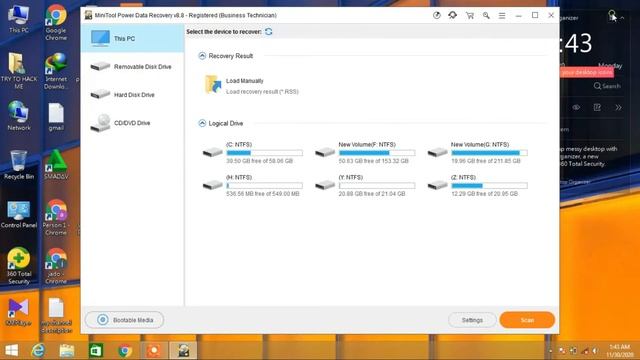
Task: Click MiniTool icon in the taskbar
Action: tap(183, 351)
